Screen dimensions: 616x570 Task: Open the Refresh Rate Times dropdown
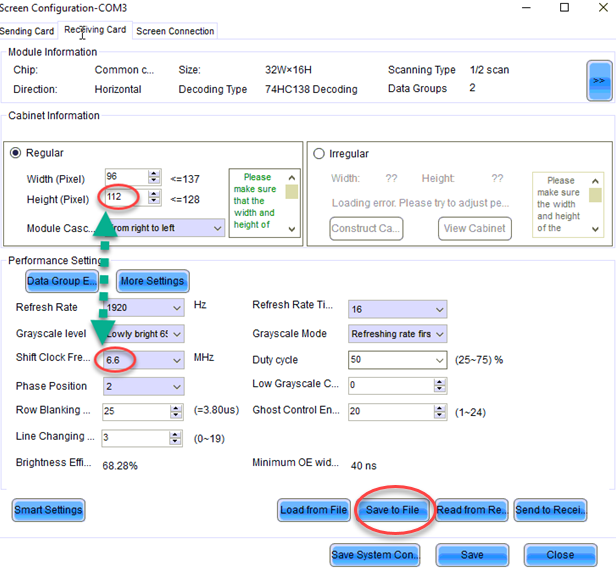tap(397, 310)
